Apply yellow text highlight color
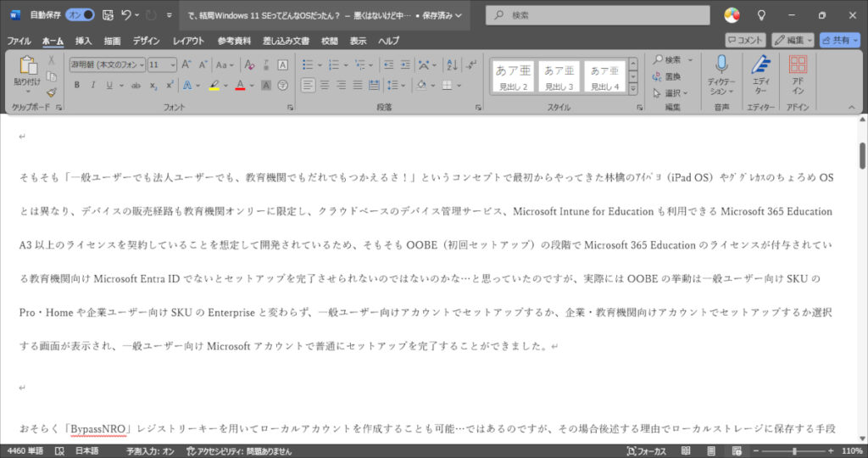The width and height of the screenshot is (868, 458). tap(214, 86)
